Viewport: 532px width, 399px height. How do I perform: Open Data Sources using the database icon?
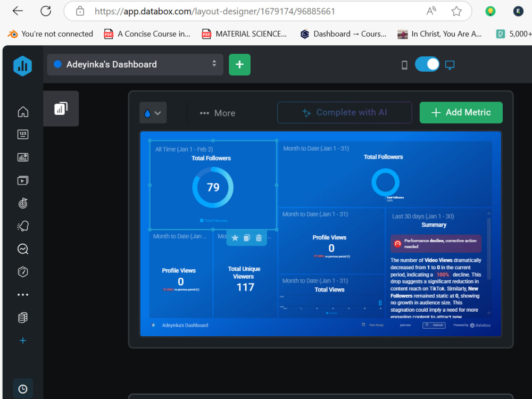[x=23, y=317]
